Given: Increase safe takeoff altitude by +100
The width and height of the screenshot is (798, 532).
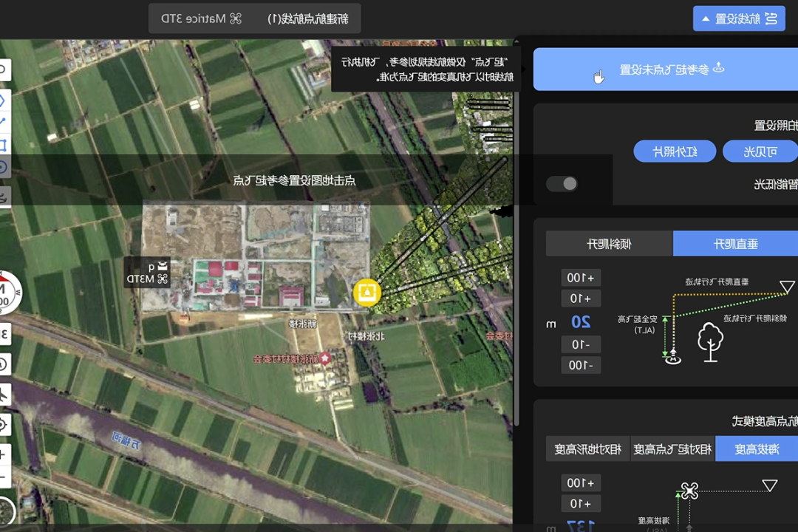Looking at the screenshot, I should 582,278.
